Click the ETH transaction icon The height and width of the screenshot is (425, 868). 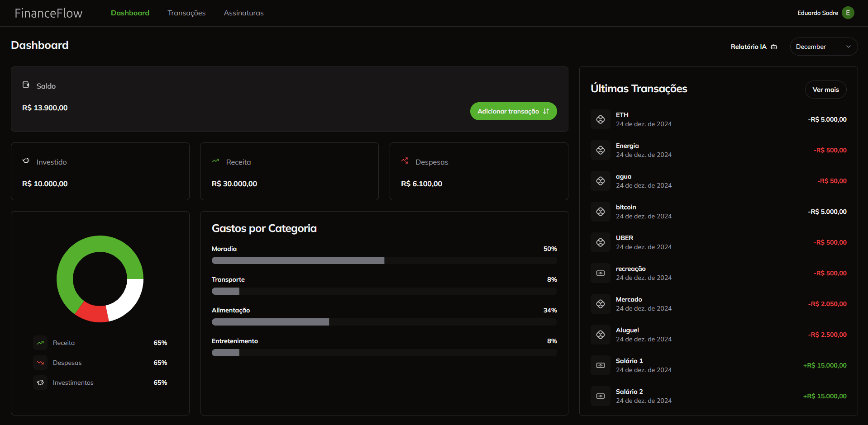pyautogui.click(x=600, y=119)
